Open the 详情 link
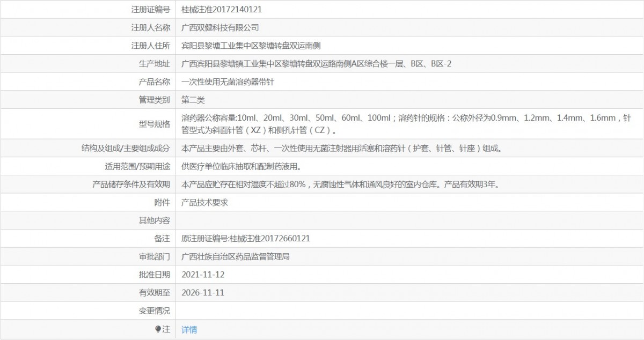The width and height of the screenshot is (644, 340). pos(189,330)
